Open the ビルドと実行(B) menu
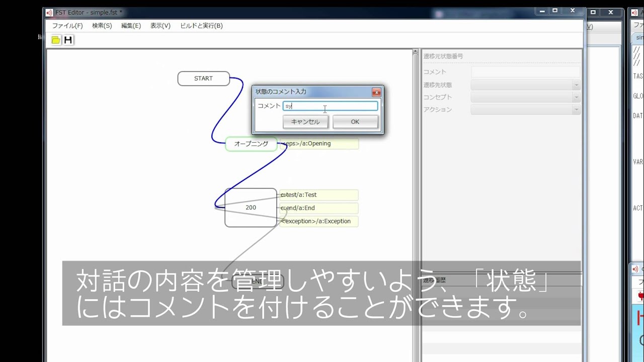Image resolution: width=644 pixels, height=362 pixels. [x=201, y=26]
